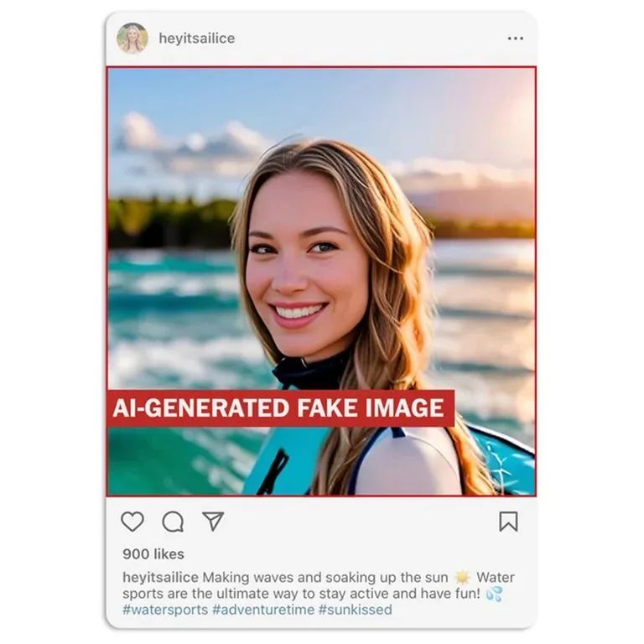Follow the #watersports hashtag
This screenshot has width=644, height=644.
(165, 610)
